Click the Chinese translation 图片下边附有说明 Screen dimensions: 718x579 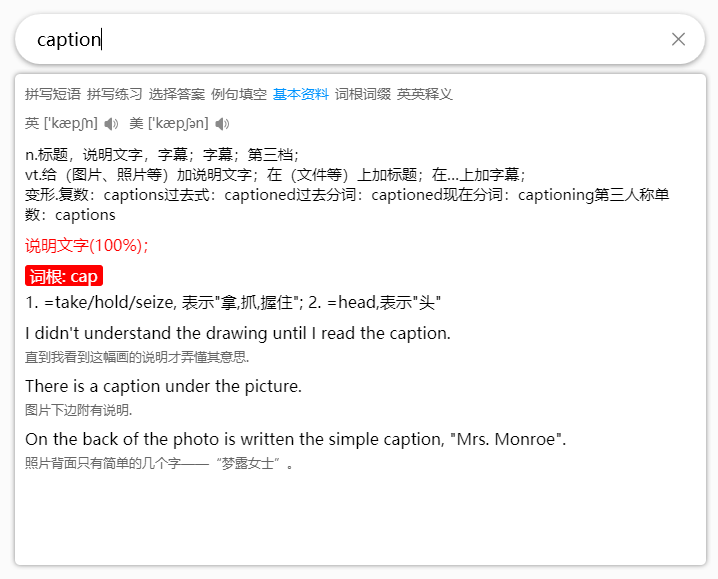(78, 410)
